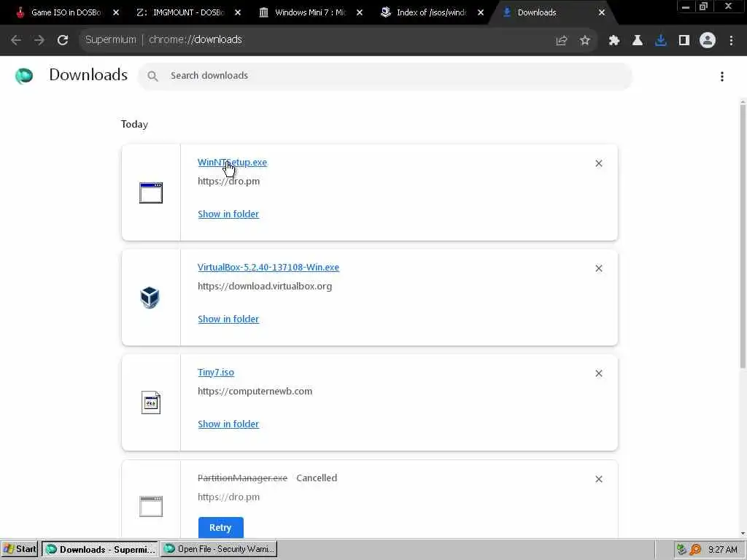Show VirtualBox installer in folder
Viewport: 747px width, 560px height.
[x=228, y=319]
